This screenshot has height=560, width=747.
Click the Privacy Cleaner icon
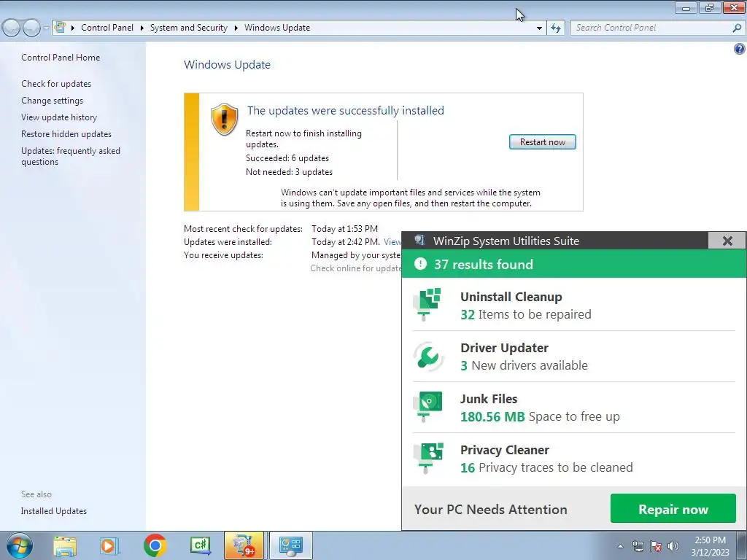coord(428,458)
